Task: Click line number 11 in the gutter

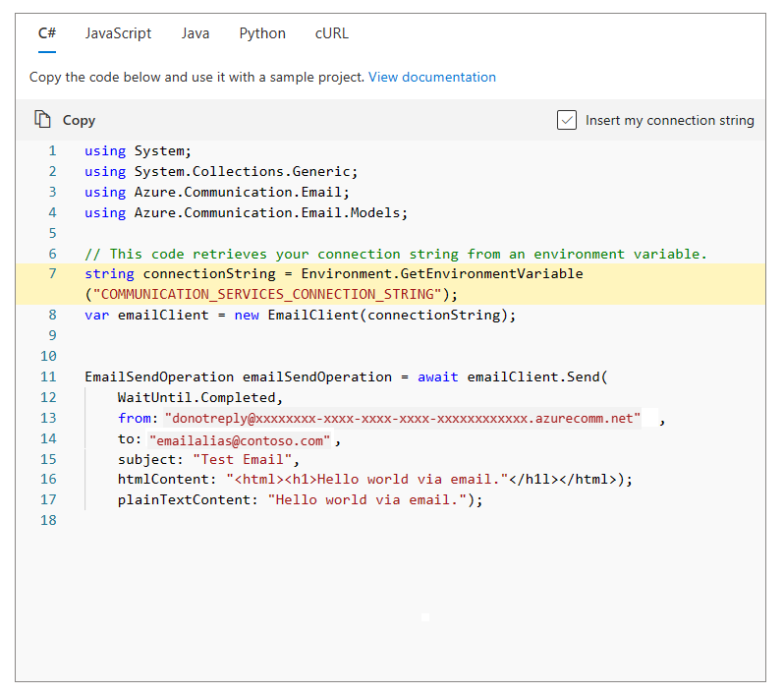Action: [x=49, y=377]
